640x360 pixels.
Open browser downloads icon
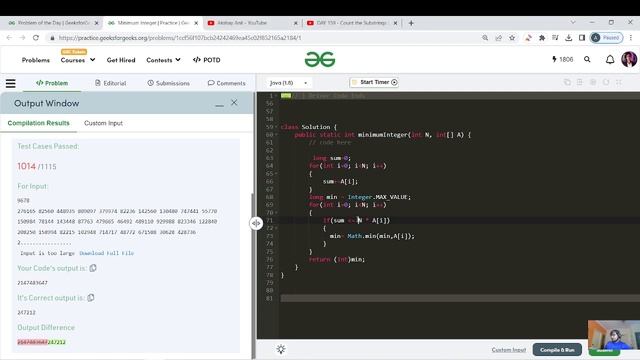coord(568,38)
